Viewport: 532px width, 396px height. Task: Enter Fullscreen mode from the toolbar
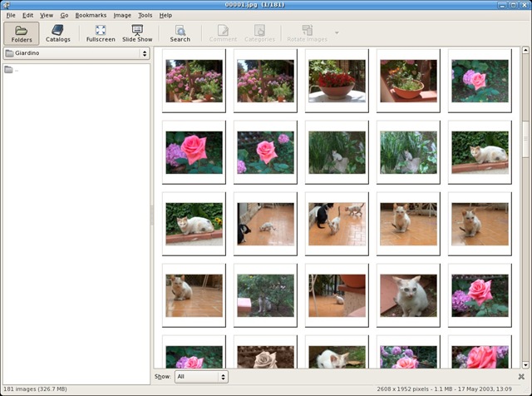click(x=101, y=33)
